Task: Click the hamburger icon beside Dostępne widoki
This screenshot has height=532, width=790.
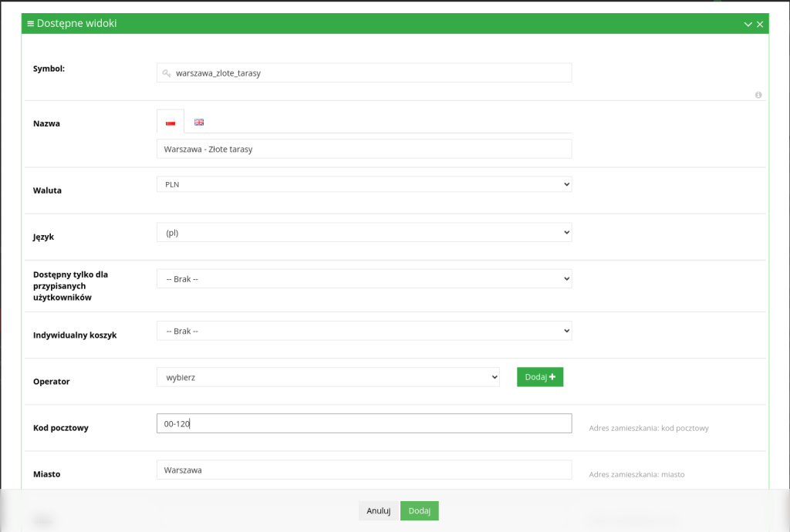Action: click(x=30, y=24)
